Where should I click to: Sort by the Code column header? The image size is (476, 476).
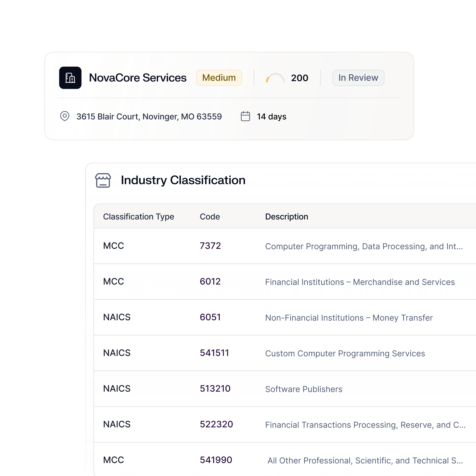coord(210,217)
